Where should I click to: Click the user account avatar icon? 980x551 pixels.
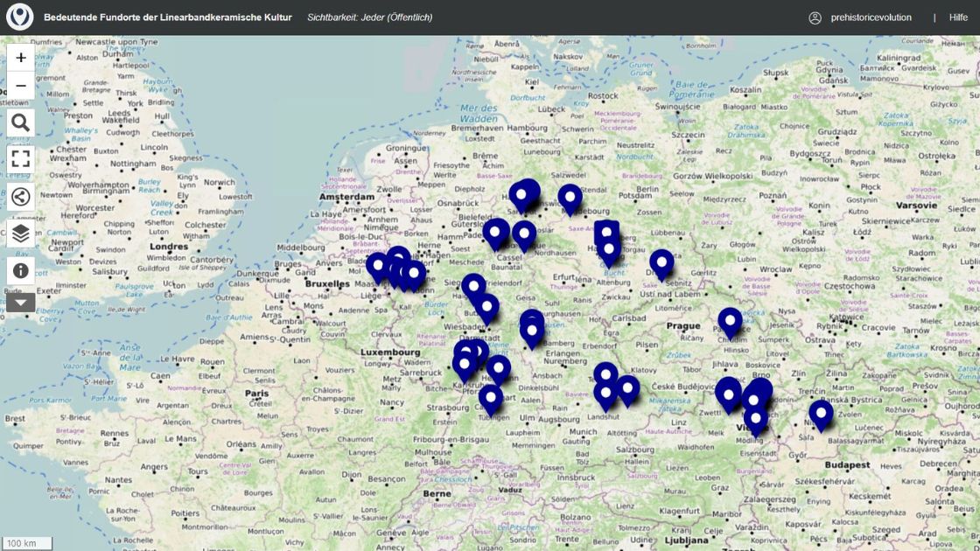pos(814,17)
